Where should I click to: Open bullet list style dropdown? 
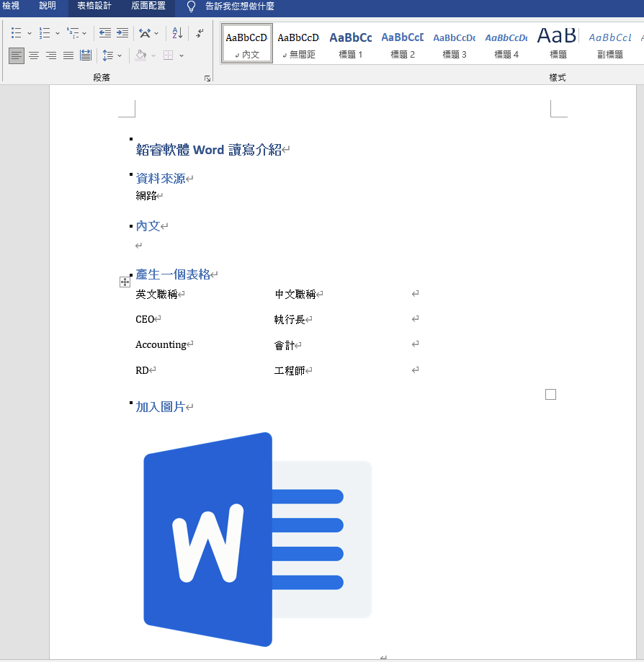point(29,33)
